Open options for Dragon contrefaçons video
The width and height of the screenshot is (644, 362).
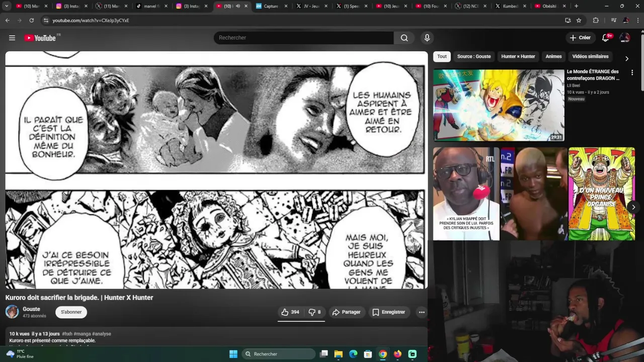[x=632, y=73]
